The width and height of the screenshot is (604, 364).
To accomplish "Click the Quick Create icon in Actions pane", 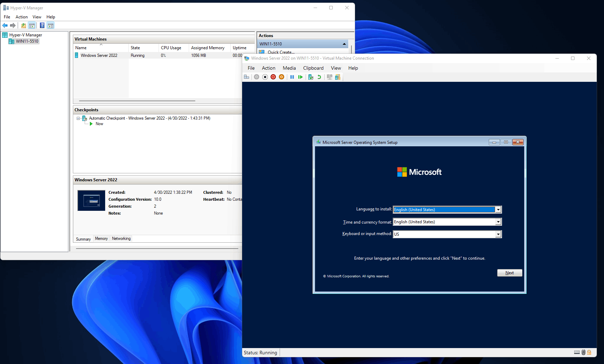I will 262,52.
